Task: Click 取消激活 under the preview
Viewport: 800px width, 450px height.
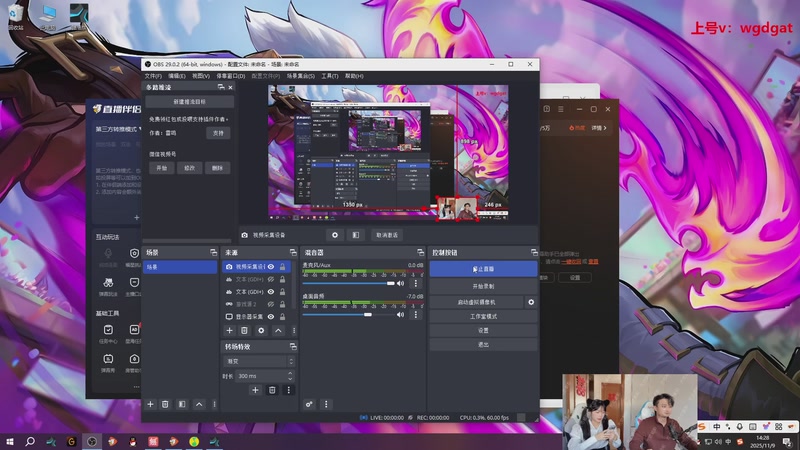Action: tap(387, 235)
